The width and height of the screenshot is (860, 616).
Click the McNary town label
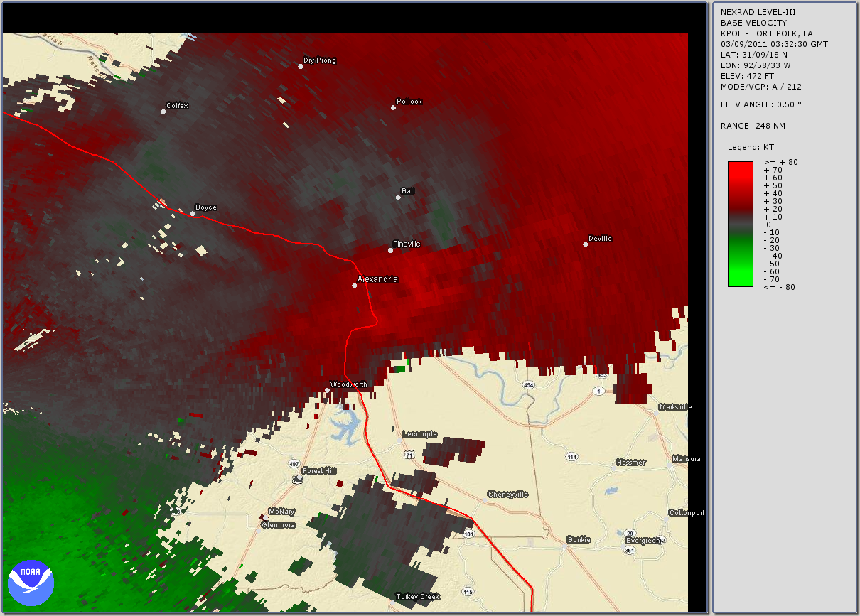(281, 512)
